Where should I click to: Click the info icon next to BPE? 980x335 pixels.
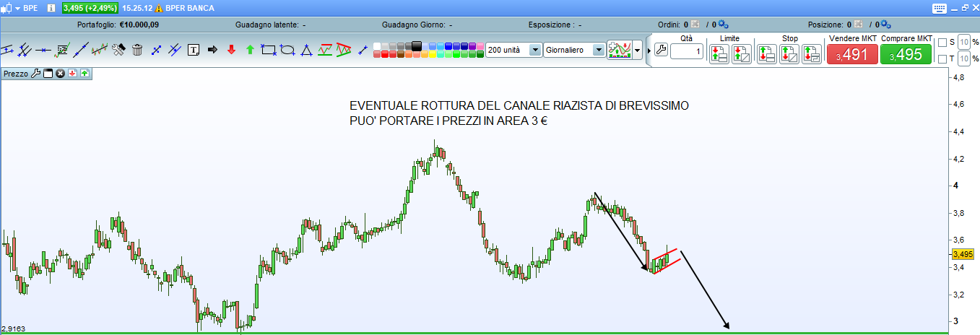[x=51, y=8]
